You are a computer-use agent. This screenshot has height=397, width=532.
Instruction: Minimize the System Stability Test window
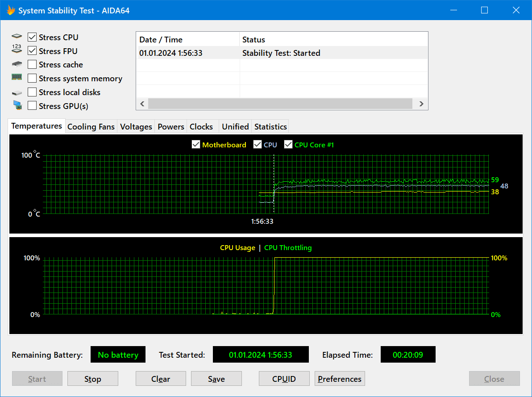pos(453,10)
